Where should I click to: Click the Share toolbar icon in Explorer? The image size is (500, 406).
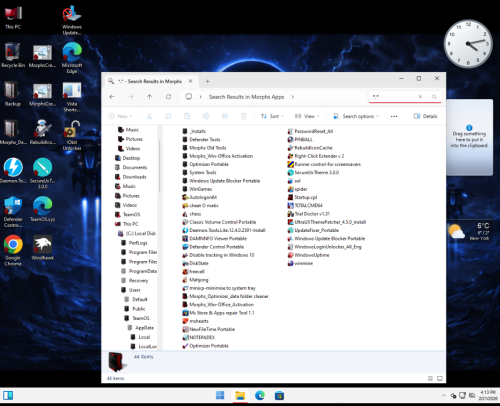click(225, 116)
